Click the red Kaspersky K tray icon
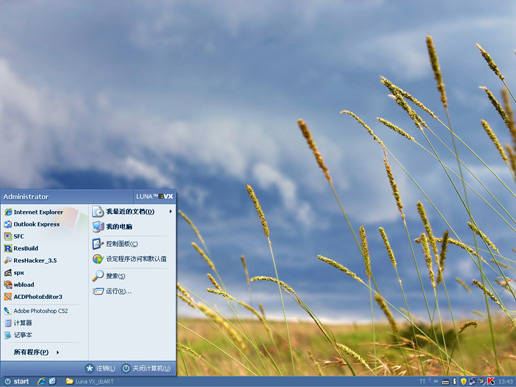Screen dimensions: 516x387 [491, 381]
